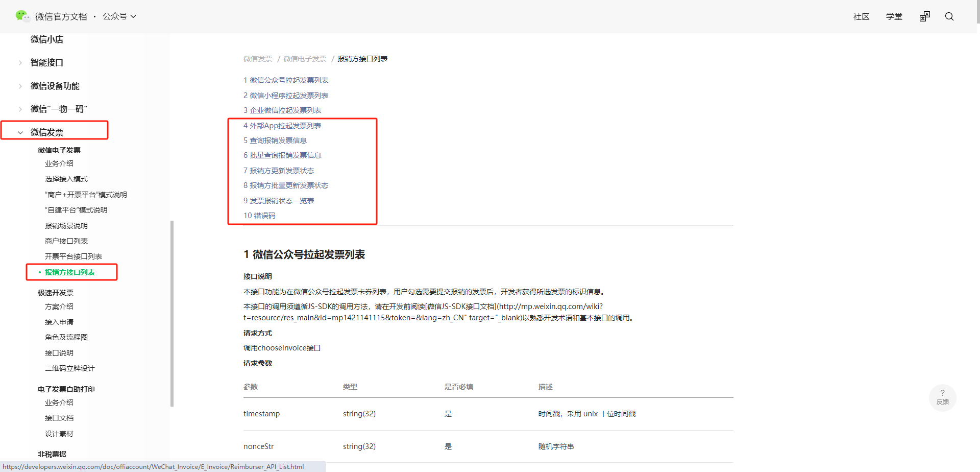Open 选择接入模式 page
The height and width of the screenshot is (472, 980).
(66, 179)
